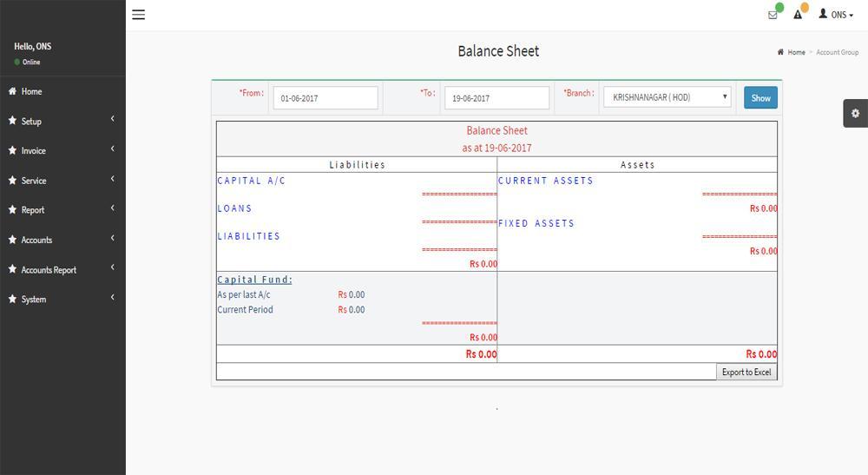Click the FIXED ASSETS heading link
868x475 pixels.
(x=536, y=223)
